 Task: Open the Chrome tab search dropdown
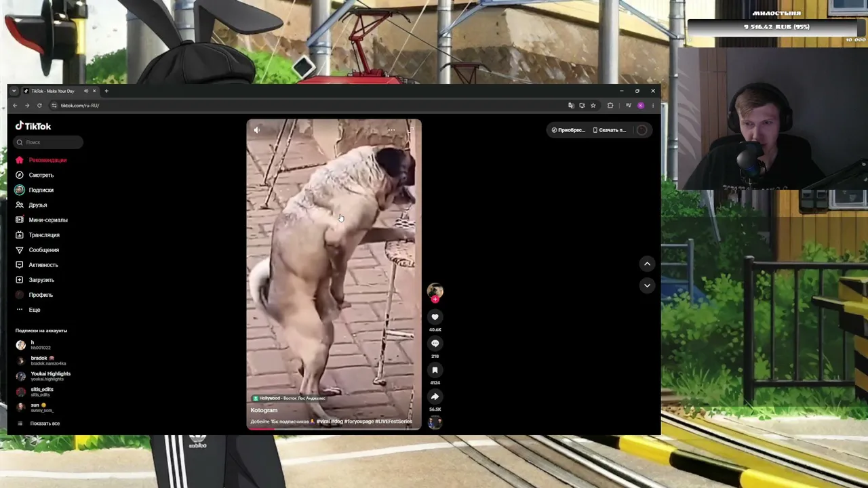pyautogui.click(x=14, y=91)
